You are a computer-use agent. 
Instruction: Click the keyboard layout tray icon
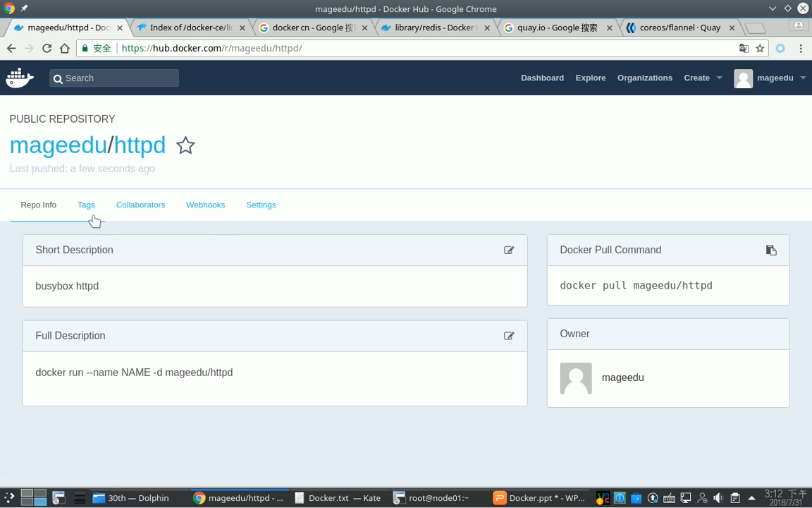click(669, 498)
